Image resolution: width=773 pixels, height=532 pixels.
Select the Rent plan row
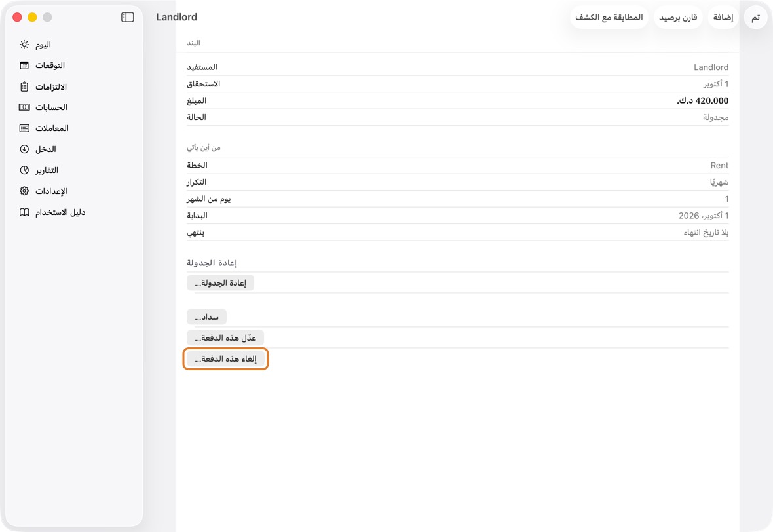click(x=457, y=166)
